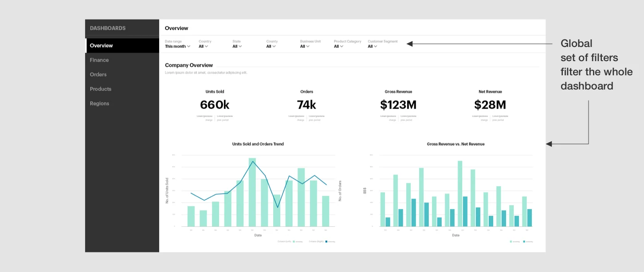
Task: Click the $$$ axis label on revenue chart
Action: 365,190
